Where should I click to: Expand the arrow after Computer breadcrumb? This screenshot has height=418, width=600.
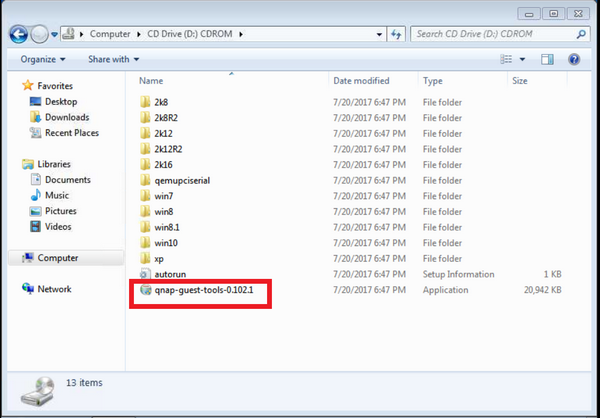coord(139,34)
